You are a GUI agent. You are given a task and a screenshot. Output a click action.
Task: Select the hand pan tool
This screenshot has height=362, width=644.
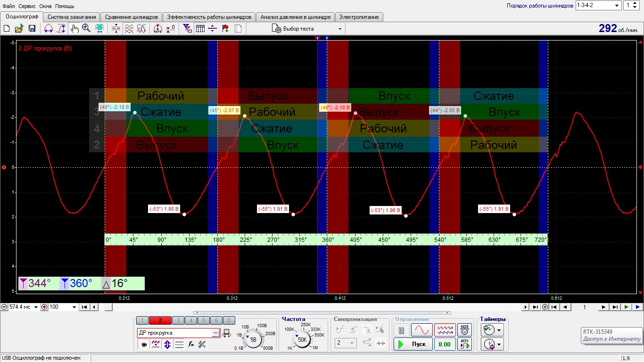(74, 29)
